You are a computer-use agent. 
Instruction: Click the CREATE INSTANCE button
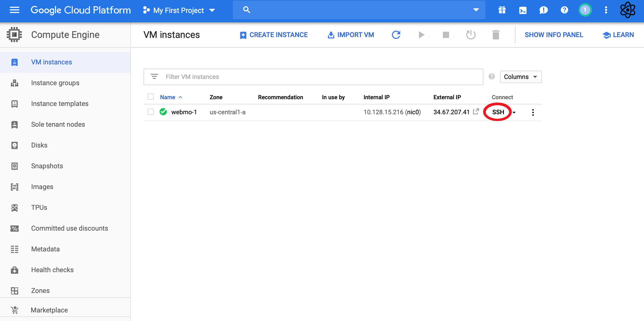click(274, 35)
